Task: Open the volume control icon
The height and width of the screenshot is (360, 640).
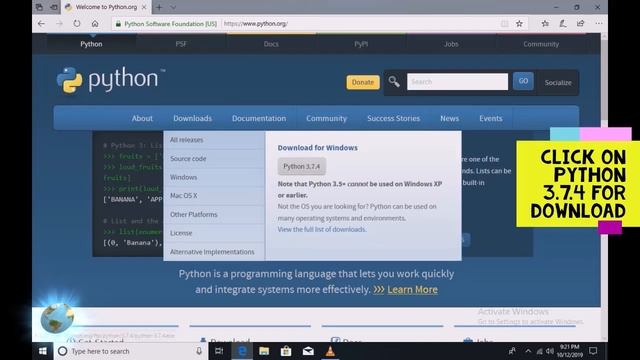Action: [x=550, y=351]
